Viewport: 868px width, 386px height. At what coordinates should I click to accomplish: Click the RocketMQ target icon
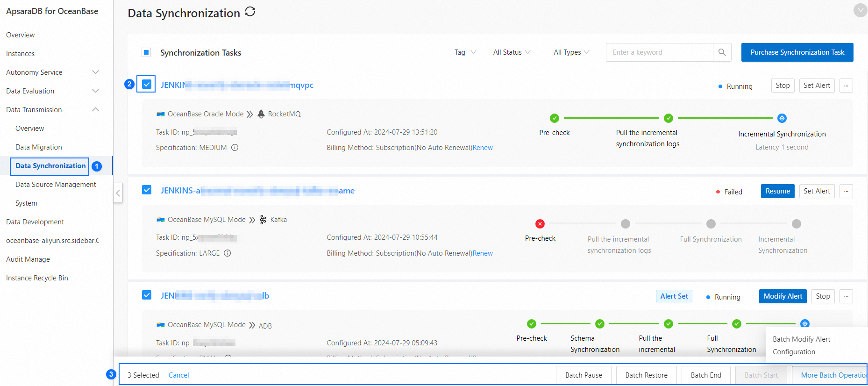[261, 114]
